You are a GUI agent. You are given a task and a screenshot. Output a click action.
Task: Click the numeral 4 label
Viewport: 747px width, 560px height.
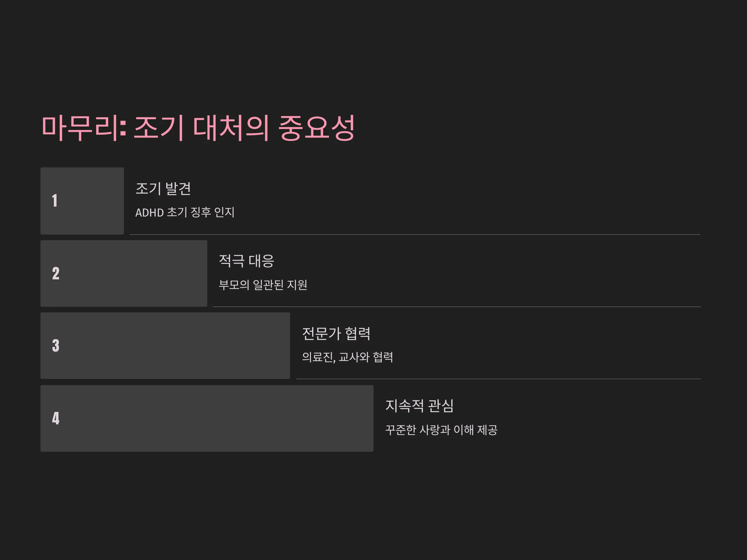[56, 418]
